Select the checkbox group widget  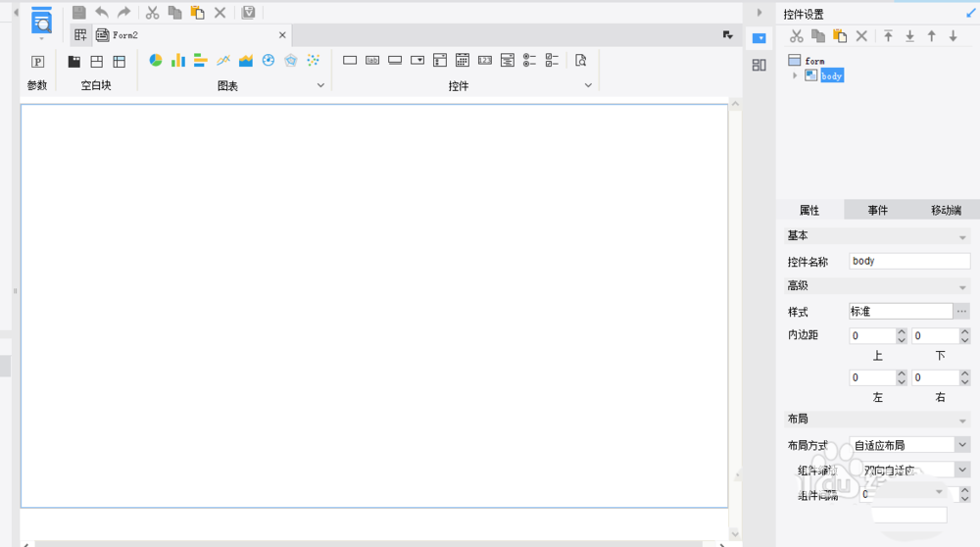click(x=552, y=61)
